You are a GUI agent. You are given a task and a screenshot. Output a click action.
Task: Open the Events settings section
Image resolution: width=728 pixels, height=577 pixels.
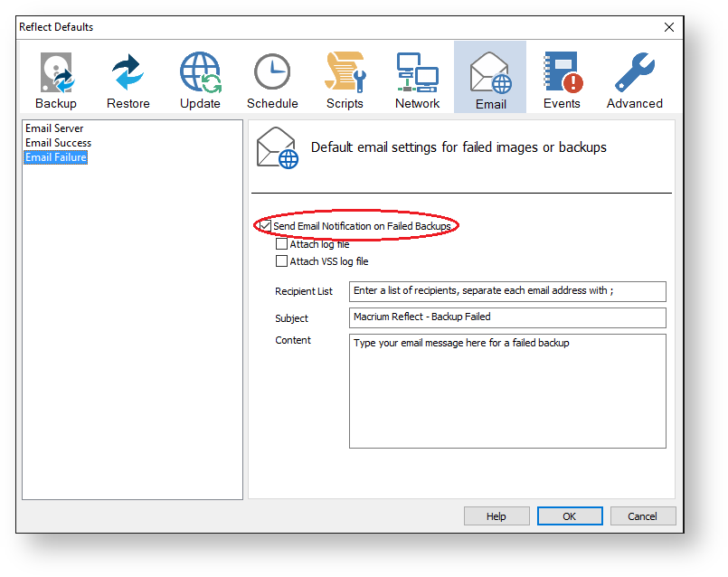(562, 80)
